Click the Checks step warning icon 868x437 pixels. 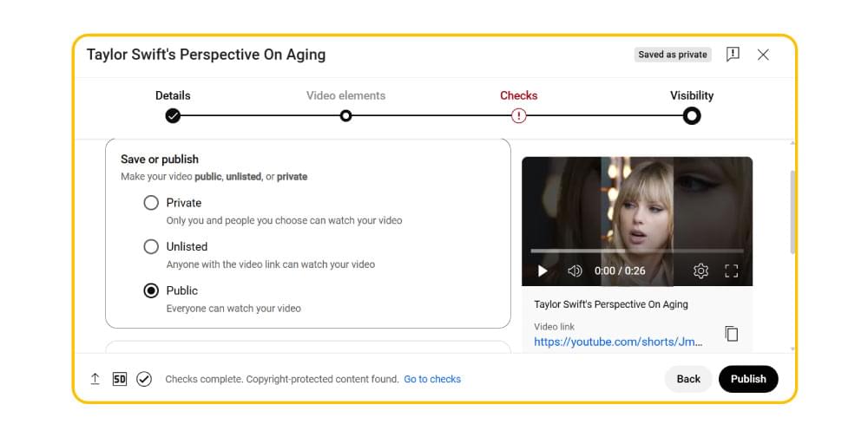(518, 115)
